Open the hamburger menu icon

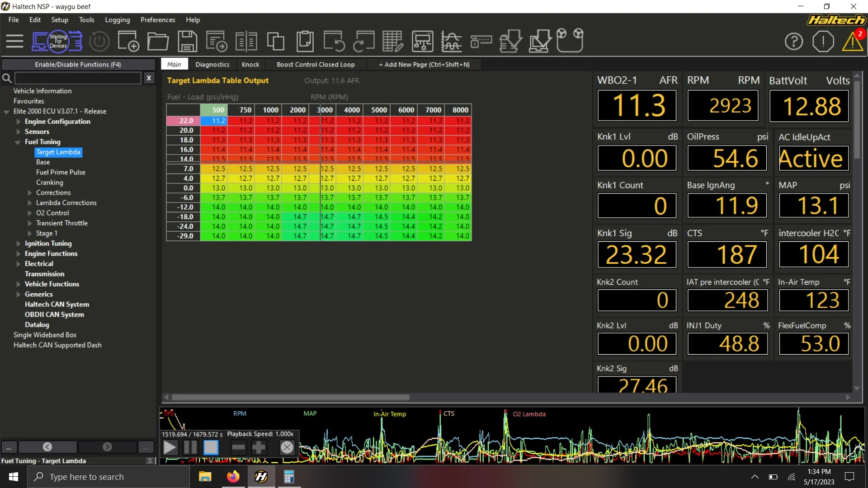[x=14, y=42]
